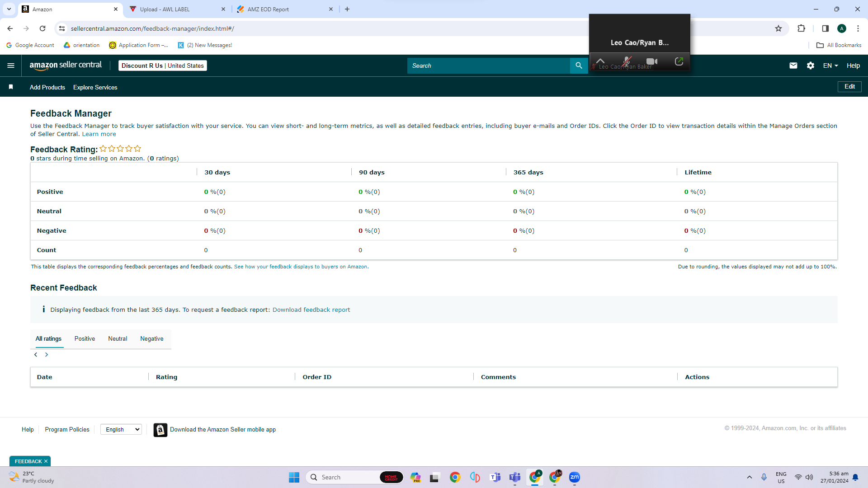Select the Neutral feedback tab
Image resolution: width=868 pixels, height=488 pixels.
(x=118, y=339)
